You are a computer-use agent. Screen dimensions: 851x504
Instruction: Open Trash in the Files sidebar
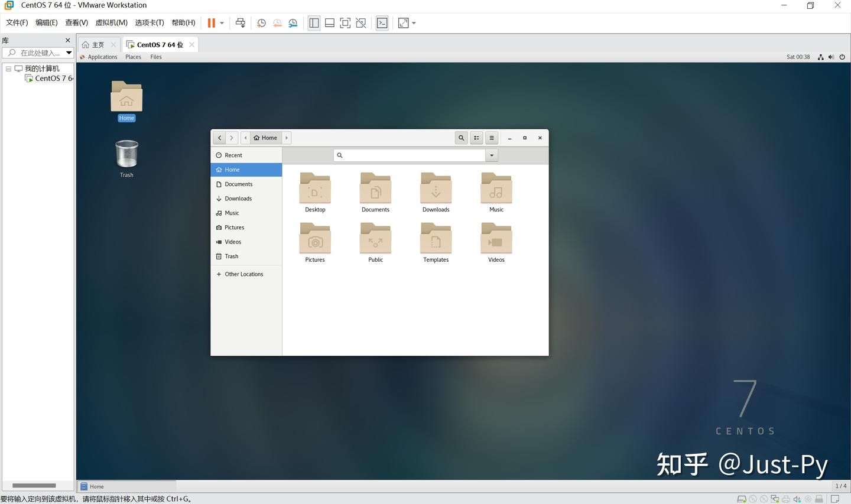click(x=246, y=256)
